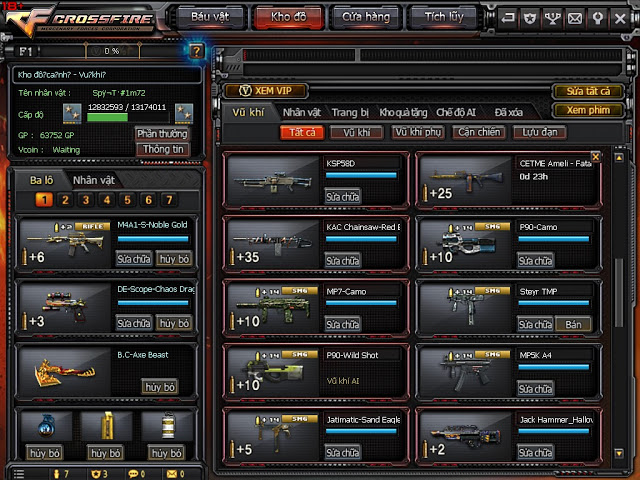
Task: Select the blue grenade item icon
Action: tap(46, 427)
